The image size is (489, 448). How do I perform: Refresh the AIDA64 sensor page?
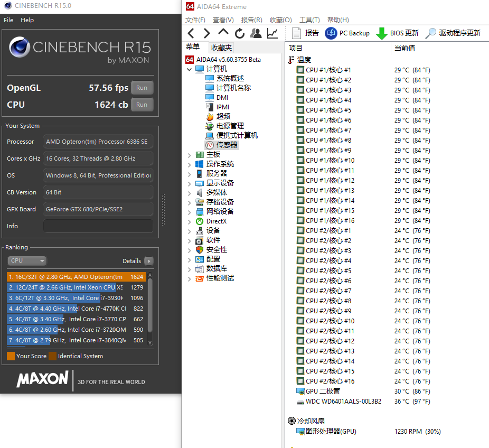[240, 33]
